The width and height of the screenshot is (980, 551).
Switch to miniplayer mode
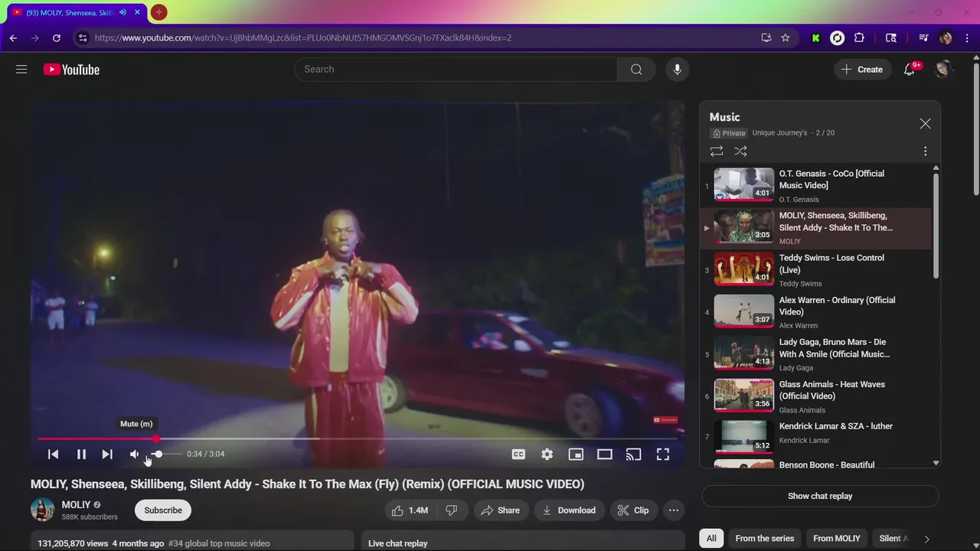[x=576, y=454]
